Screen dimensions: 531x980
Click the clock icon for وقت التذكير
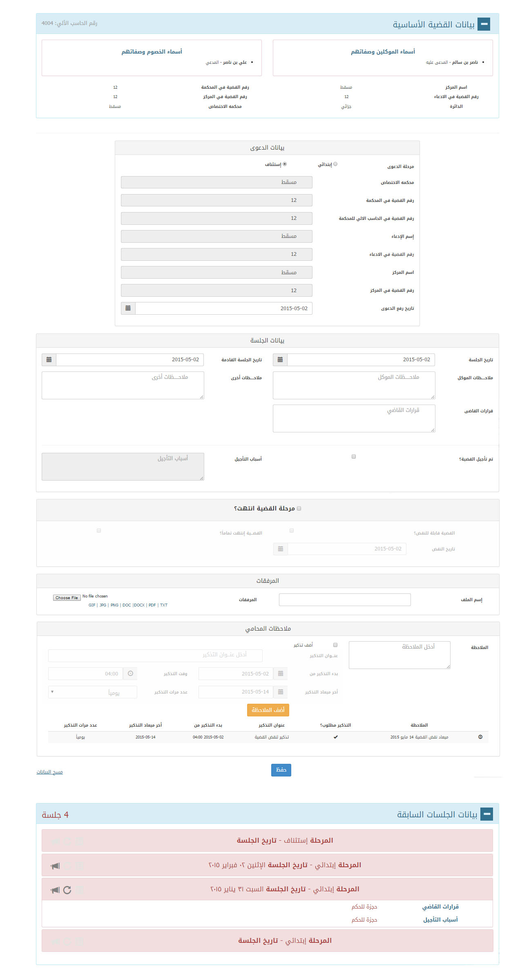(x=130, y=673)
